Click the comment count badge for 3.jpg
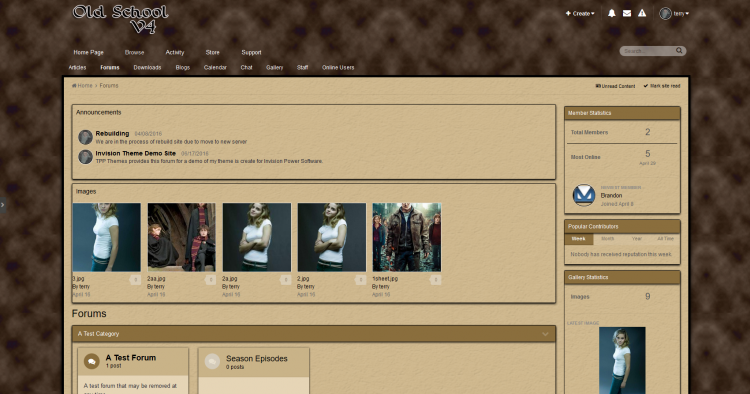Screen dimensions: 750x394 pos(135,280)
